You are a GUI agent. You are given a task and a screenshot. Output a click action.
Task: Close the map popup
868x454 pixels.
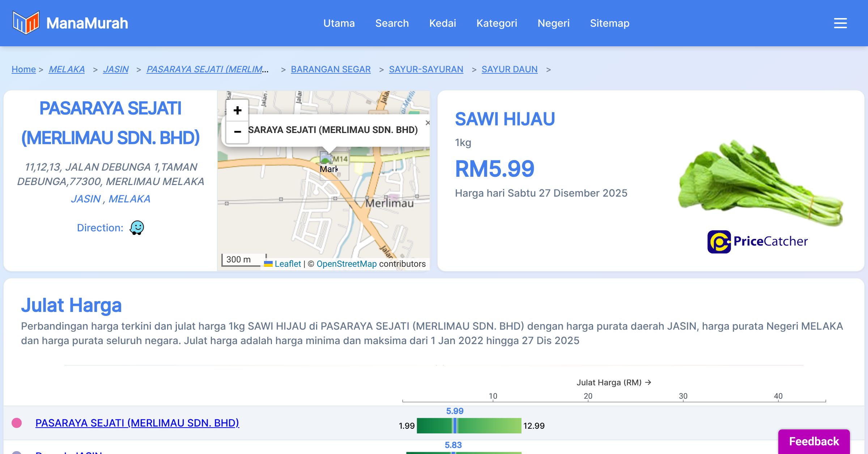pyautogui.click(x=427, y=123)
